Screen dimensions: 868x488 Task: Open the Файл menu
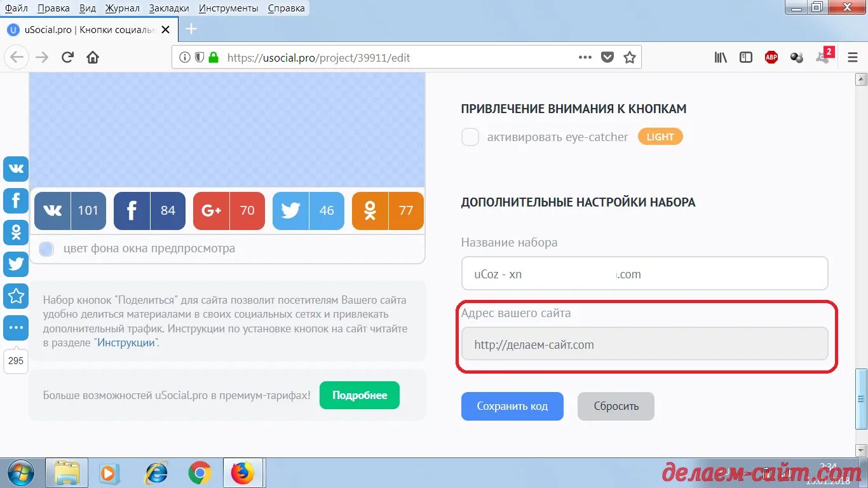point(16,8)
